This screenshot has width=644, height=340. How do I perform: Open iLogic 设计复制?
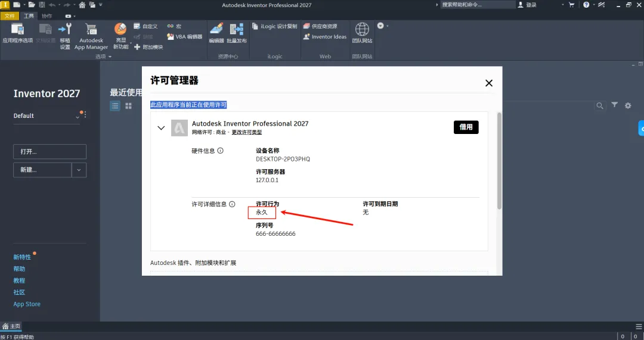[274, 26]
